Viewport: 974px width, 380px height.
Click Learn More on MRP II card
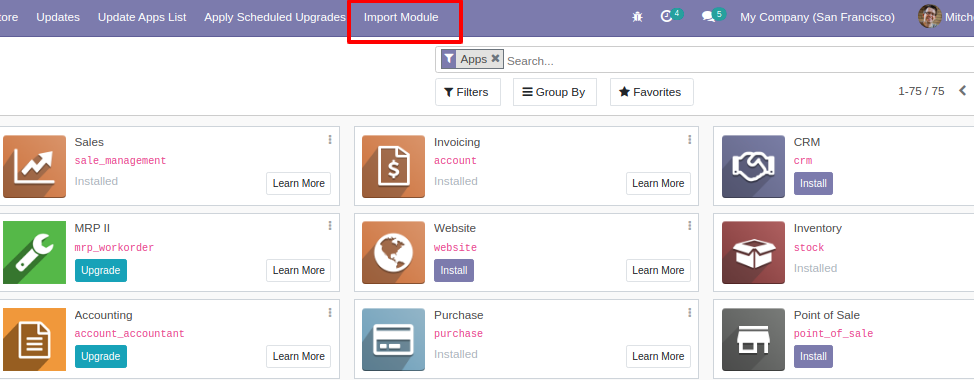(x=299, y=270)
